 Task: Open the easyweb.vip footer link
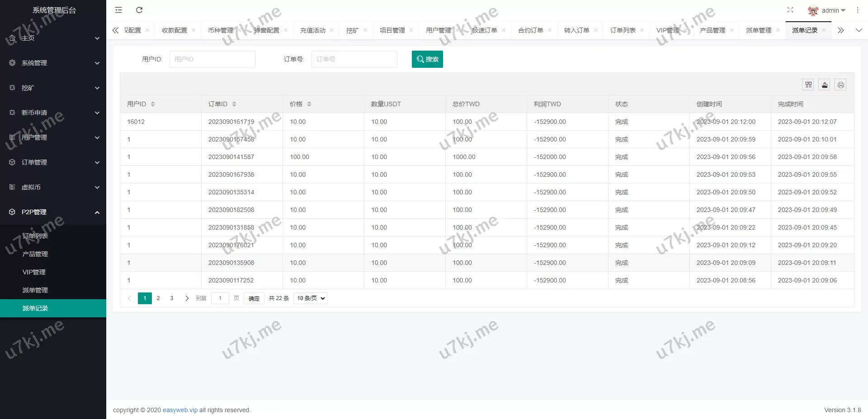(180, 410)
